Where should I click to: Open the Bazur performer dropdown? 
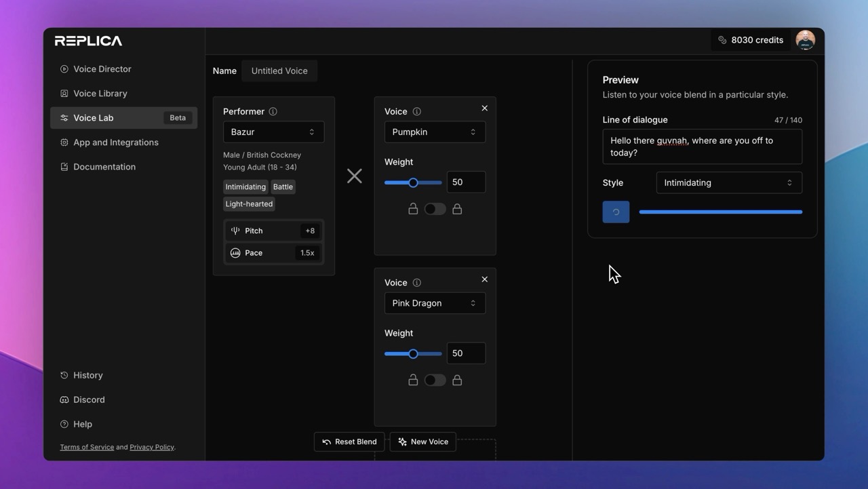[273, 132]
